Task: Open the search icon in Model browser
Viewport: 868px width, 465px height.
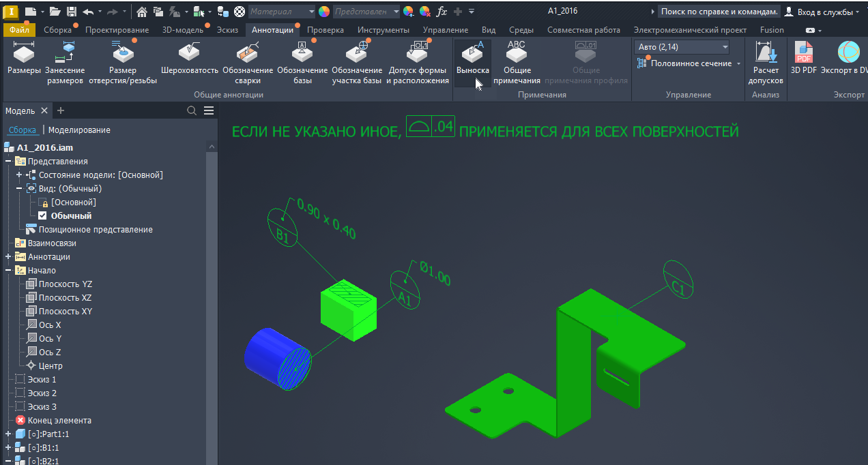Action: (192, 110)
